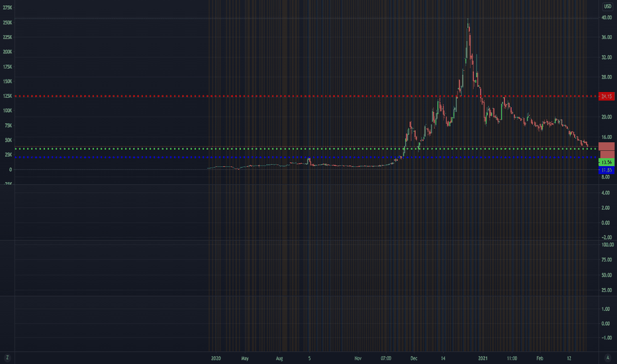Click the 07:00 time axis label

click(x=386, y=359)
